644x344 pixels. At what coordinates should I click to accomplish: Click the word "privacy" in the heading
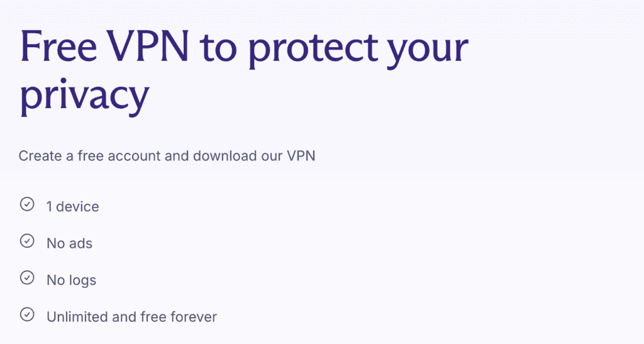[84, 96]
